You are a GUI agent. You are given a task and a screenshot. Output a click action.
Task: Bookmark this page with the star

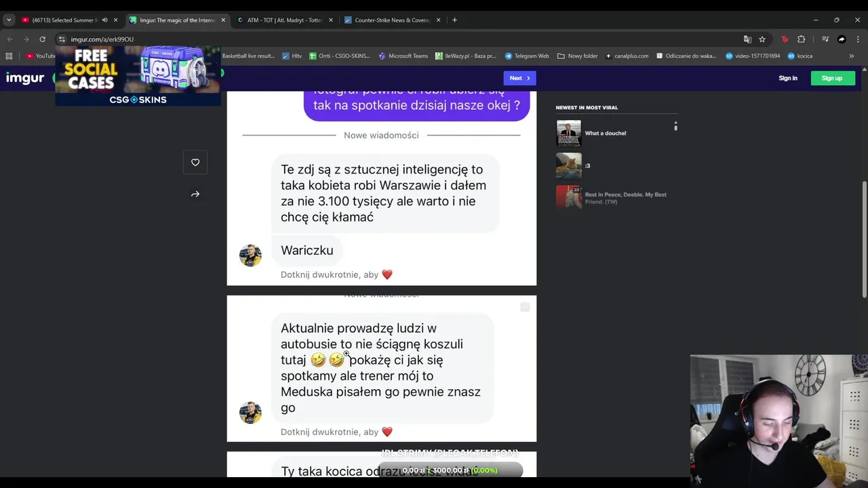[762, 39]
